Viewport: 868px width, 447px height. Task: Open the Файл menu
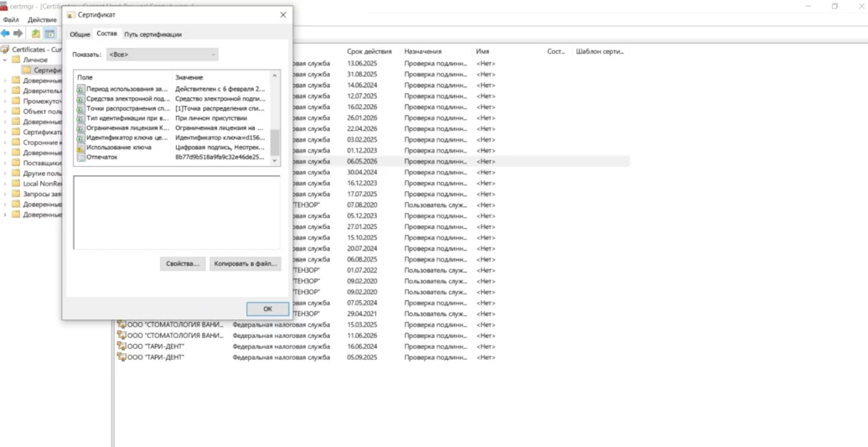tap(11, 19)
